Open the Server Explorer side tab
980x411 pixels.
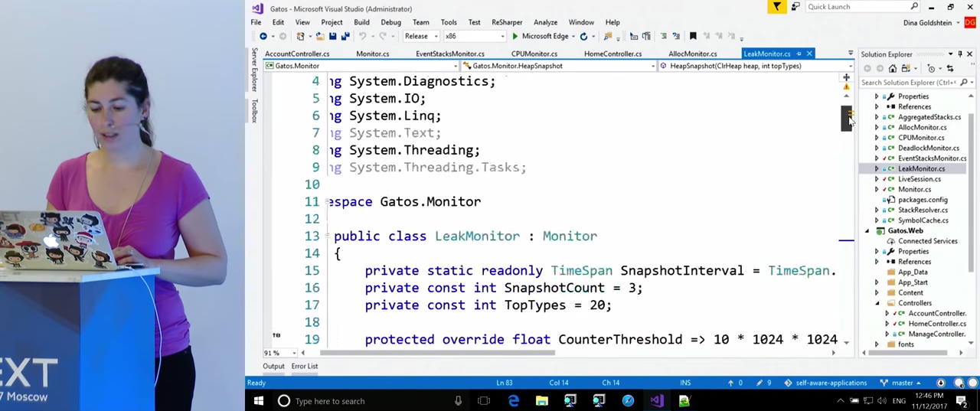tap(254, 70)
